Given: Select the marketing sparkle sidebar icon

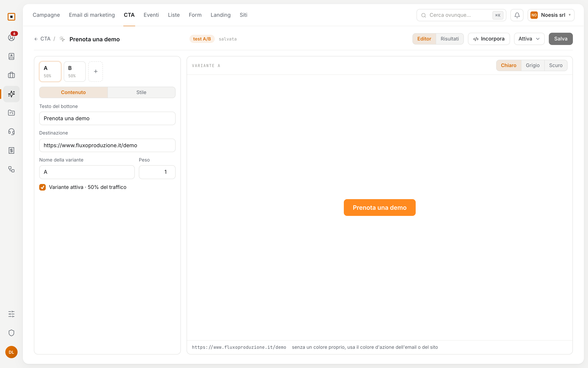Looking at the screenshot, I should [x=11, y=94].
